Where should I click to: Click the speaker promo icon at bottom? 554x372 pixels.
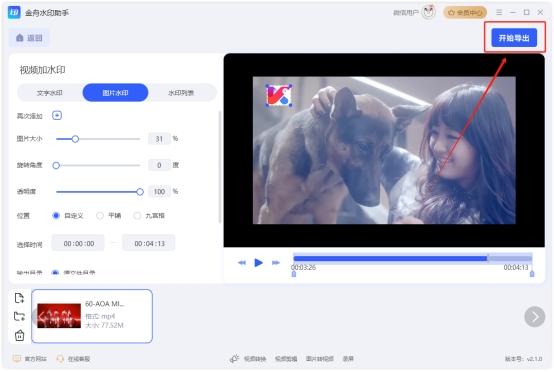click(x=234, y=359)
